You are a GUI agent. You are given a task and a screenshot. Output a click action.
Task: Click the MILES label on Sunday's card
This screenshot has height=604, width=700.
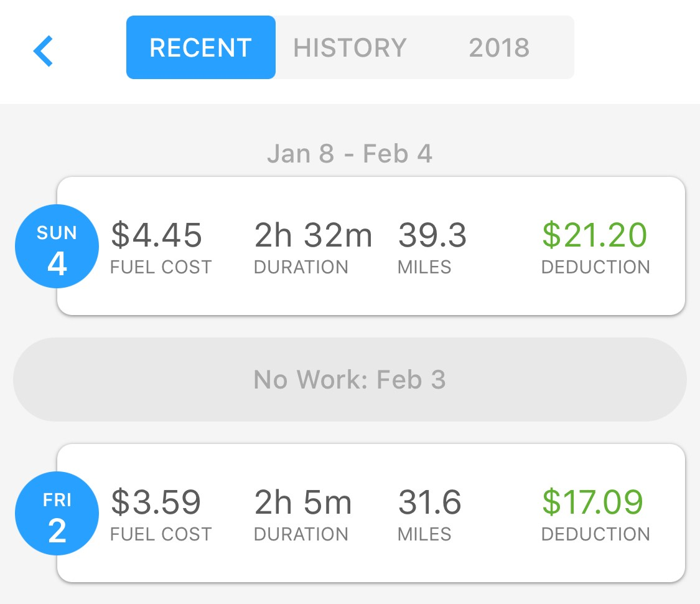424,267
